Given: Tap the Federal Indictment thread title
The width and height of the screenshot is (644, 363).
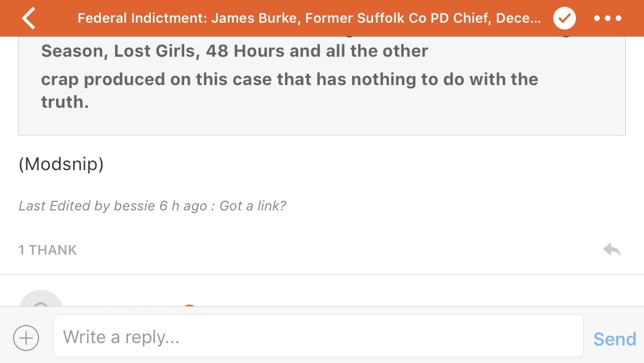Looking at the screenshot, I should 309,18.
